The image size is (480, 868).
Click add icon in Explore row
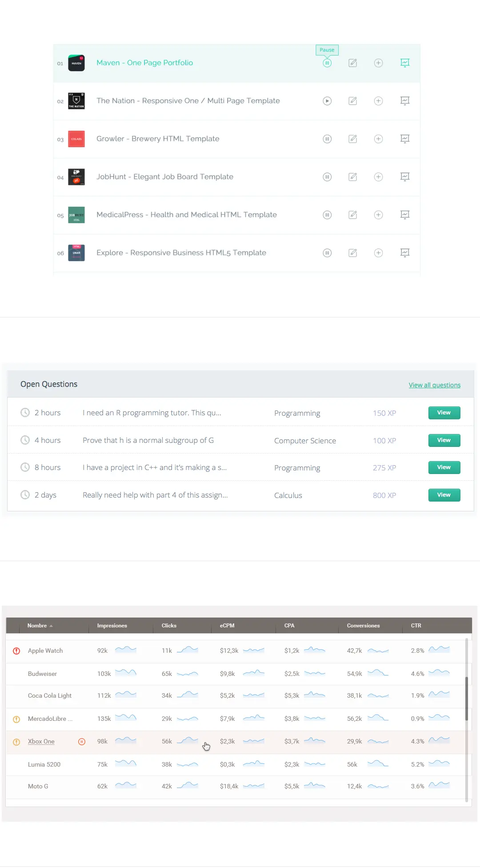(x=378, y=253)
